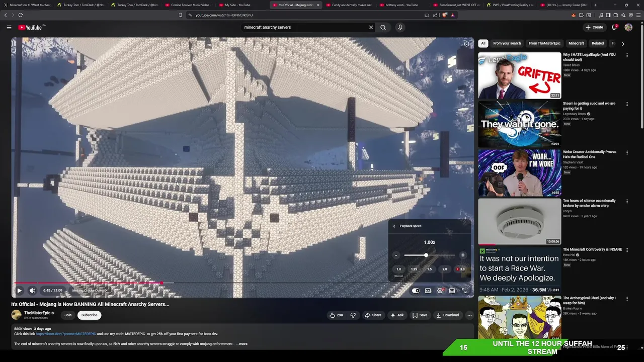Open options for Steam is getting sued video
Screen dimensions: 644x362
coord(627,104)
